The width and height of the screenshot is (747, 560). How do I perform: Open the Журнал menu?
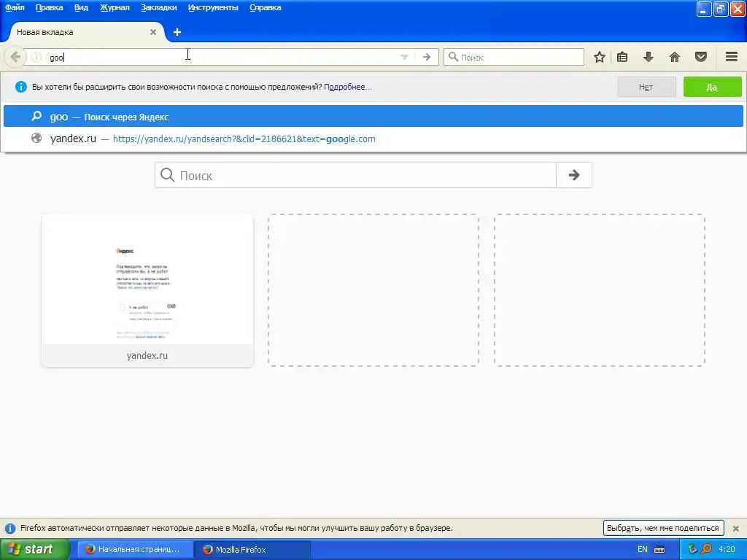115,7
